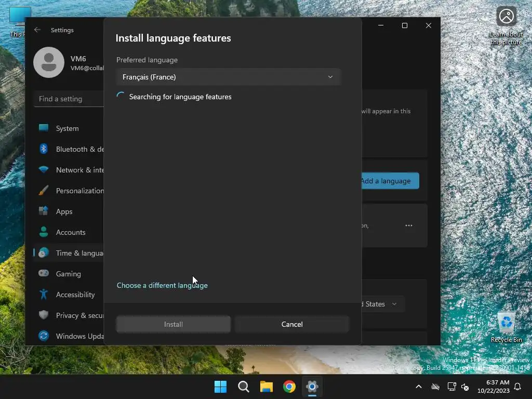
Task: Open the clock showing 6:37 AM
Action: 494,387
